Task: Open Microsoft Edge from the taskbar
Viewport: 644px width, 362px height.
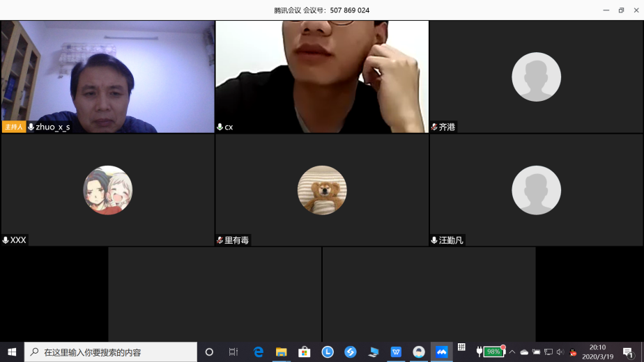Action: click(x=259, y=352)
